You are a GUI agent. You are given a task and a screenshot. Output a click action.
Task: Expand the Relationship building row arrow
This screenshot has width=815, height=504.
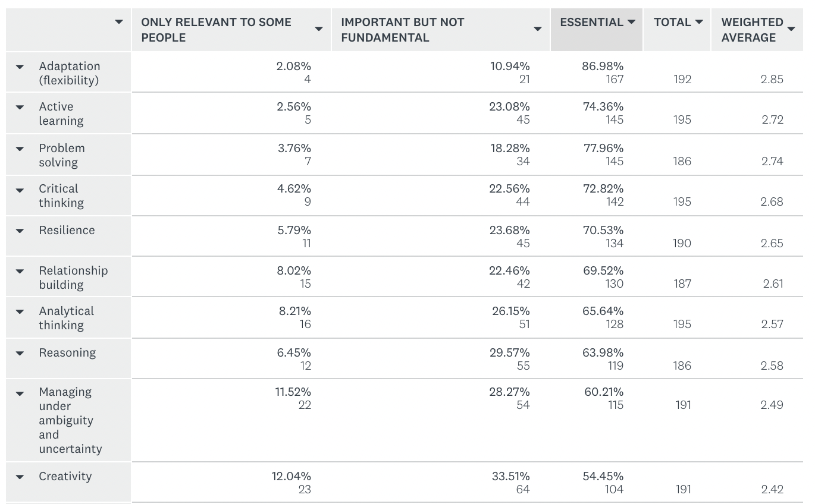click(x=20, y=271)
